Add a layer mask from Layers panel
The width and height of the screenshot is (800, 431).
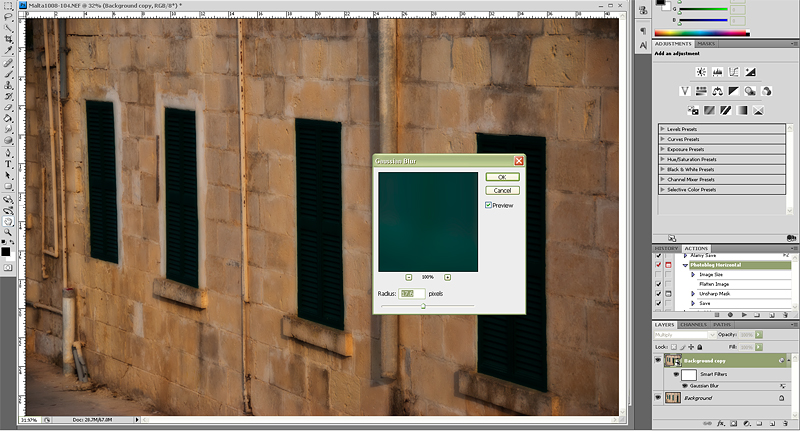point(733,423)
